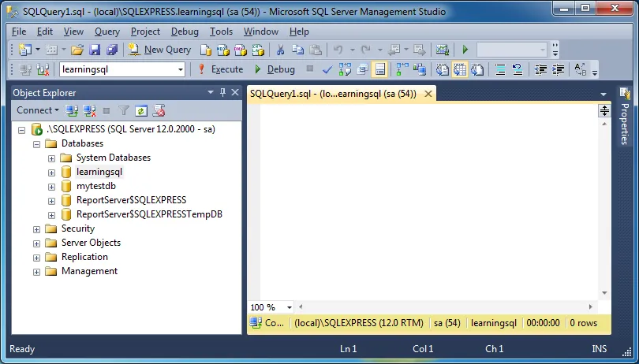Open a Database Engine Query via toolbar icon

[x=206, y=50]
